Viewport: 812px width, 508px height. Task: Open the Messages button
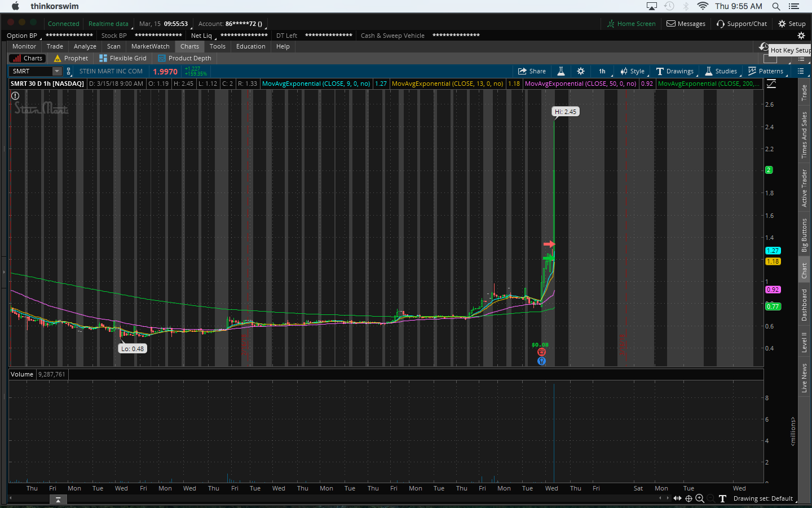click(686, 24)
